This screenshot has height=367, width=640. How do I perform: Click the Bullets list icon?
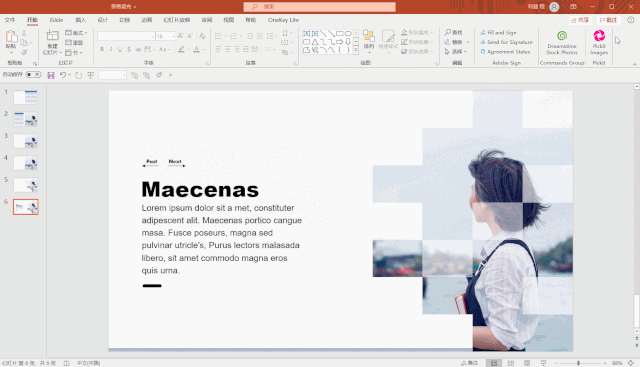click(218, 36)
